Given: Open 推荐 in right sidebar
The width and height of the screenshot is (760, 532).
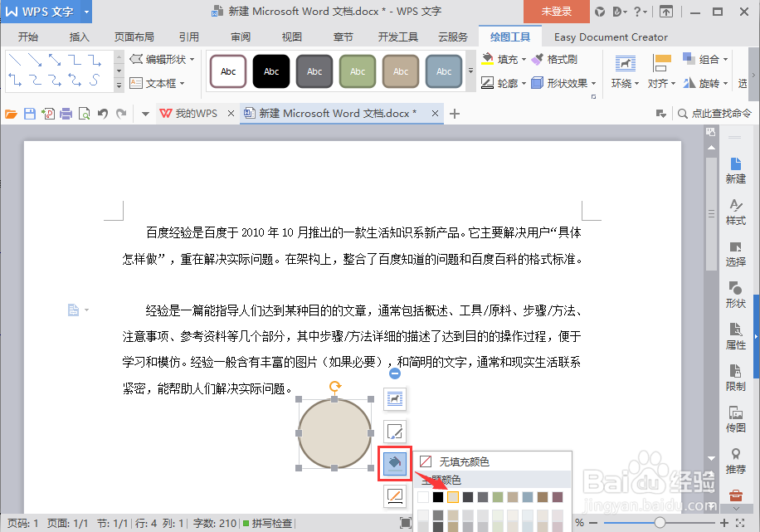Looking at the screenshot, I should click(735, 461).
